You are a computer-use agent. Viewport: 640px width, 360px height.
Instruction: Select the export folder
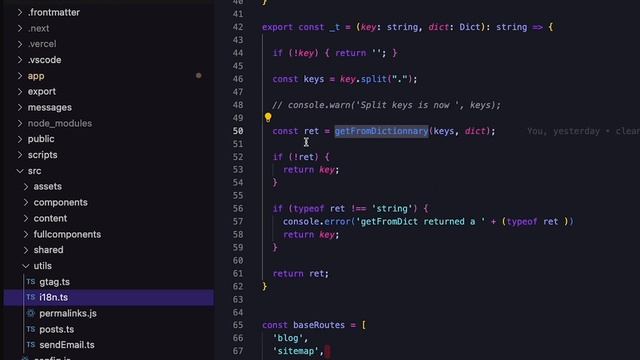(42, 91)
